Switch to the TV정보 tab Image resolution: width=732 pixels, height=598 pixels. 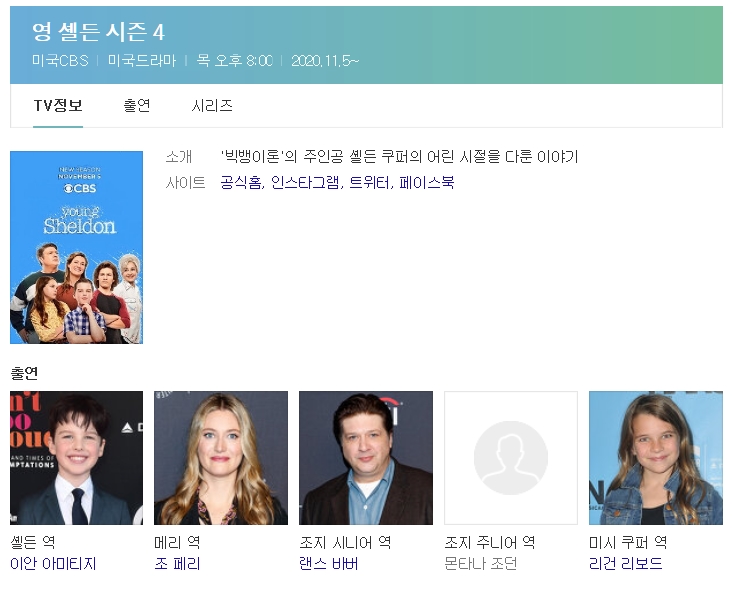58,105
